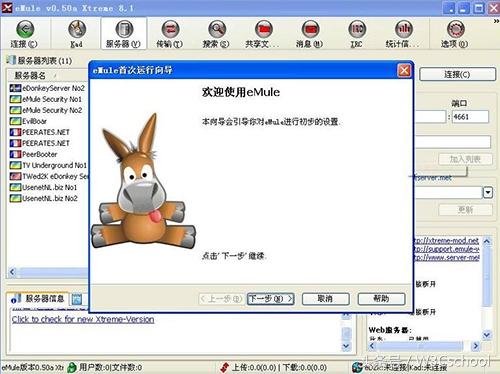
Task: Click Help (帮助) in the wizard
Action: (x=381, y=299)
